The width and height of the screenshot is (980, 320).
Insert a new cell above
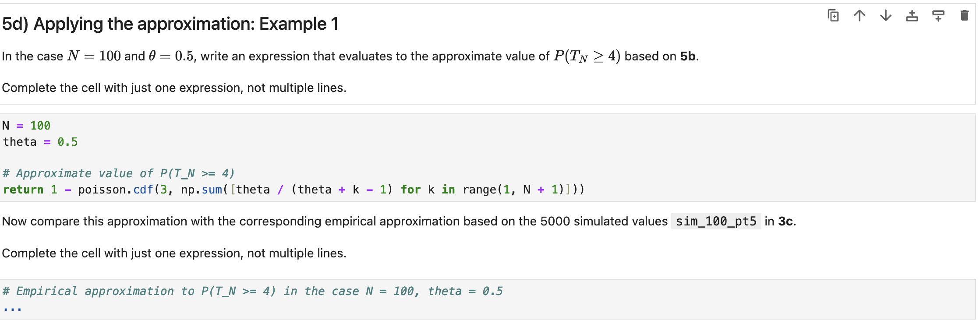click(911, 15)
